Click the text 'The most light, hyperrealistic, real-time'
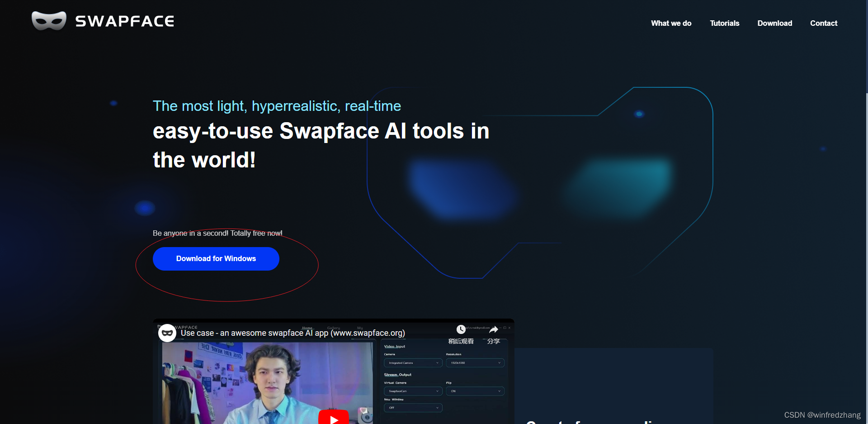 [277, 106]
